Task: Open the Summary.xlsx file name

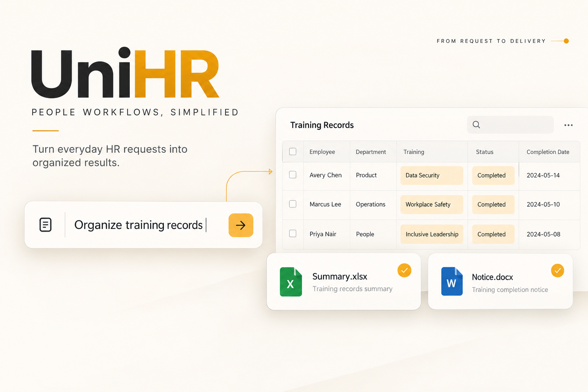Action: [340, 276]
